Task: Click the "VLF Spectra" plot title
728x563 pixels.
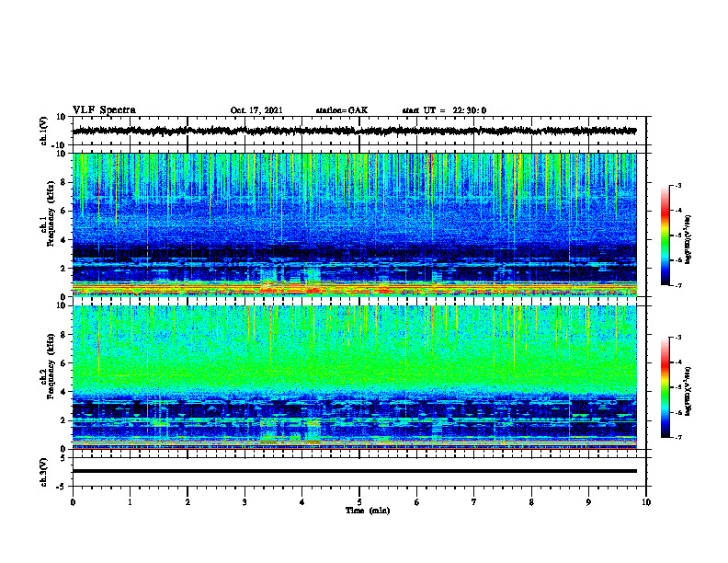Action: coord(104,110)
